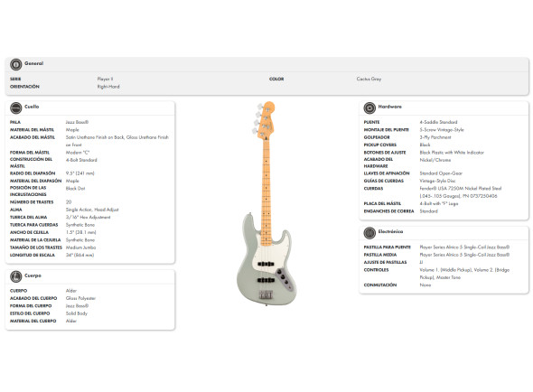Click the Jazz Bass guitar image
The image size is (533, 392).
[266, 203]
